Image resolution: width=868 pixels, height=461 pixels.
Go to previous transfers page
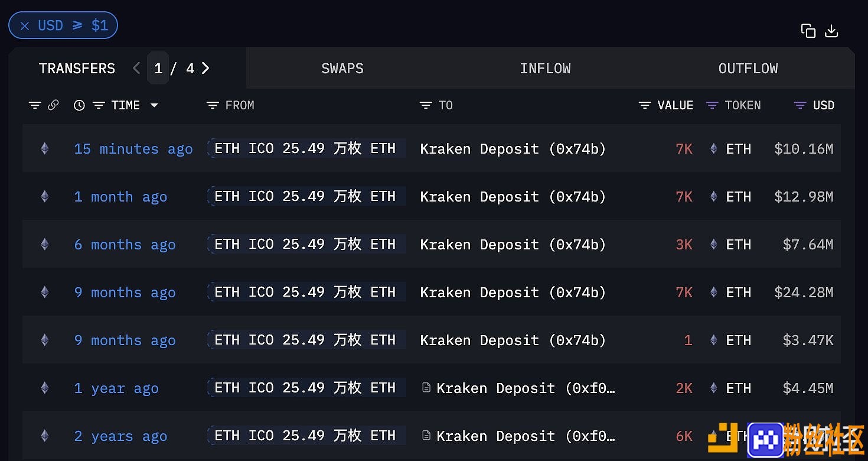[136, 68]
